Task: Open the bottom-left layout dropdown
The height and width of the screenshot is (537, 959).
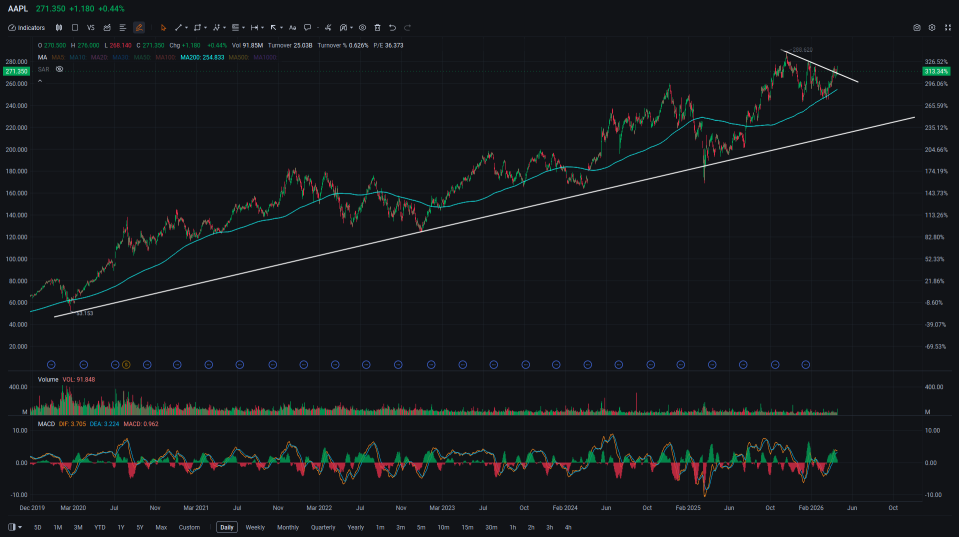Action: [15, 527]
